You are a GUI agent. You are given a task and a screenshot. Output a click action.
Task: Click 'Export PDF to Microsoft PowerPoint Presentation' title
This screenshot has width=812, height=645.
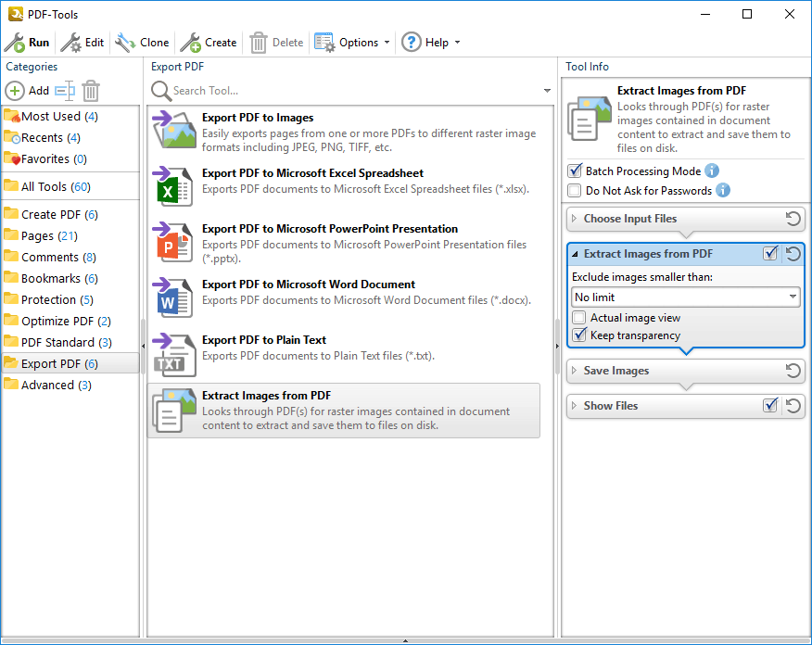(330, 229)
